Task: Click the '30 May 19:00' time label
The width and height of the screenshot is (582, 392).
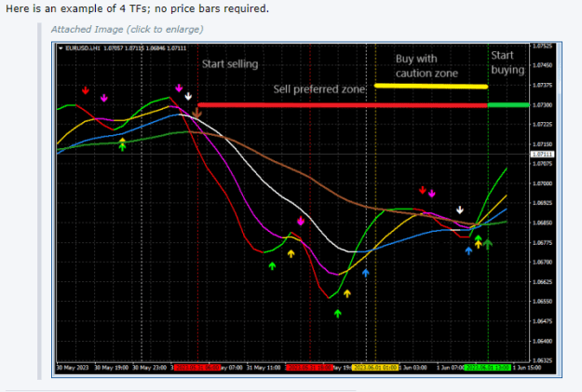Action: pos(112,368)
